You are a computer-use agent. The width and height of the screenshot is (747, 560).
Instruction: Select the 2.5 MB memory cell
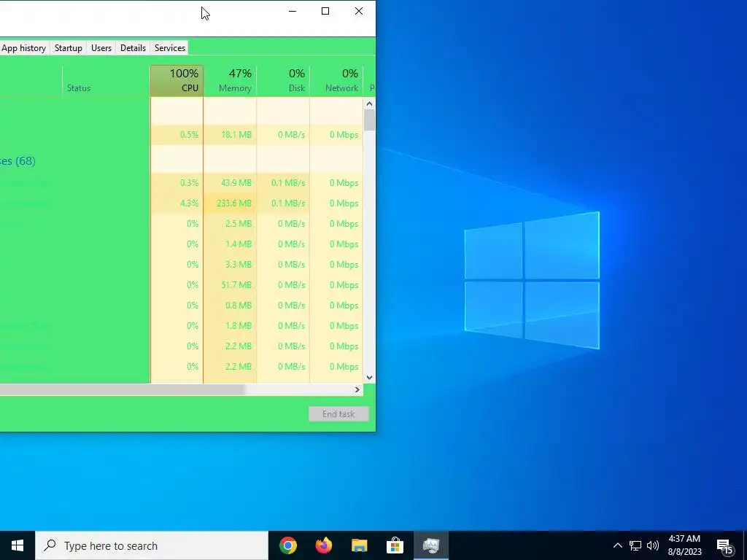[x=230, y=224]
